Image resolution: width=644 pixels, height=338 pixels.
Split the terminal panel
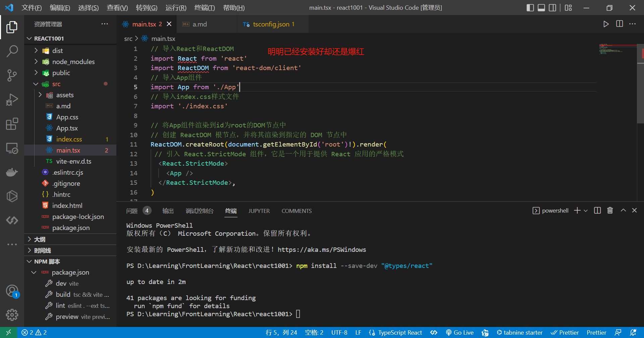coord(597,210)
